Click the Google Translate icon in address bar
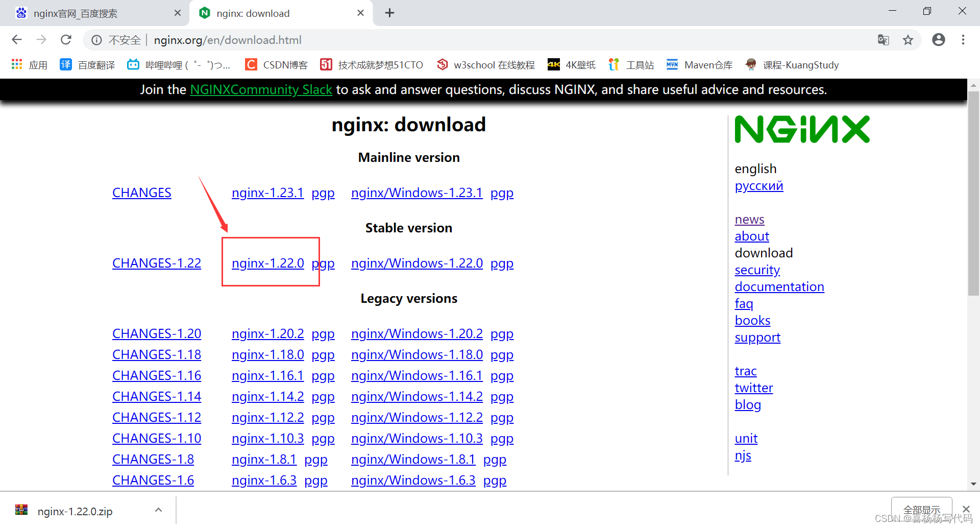 pyautogui.click(x=884, y=40)
